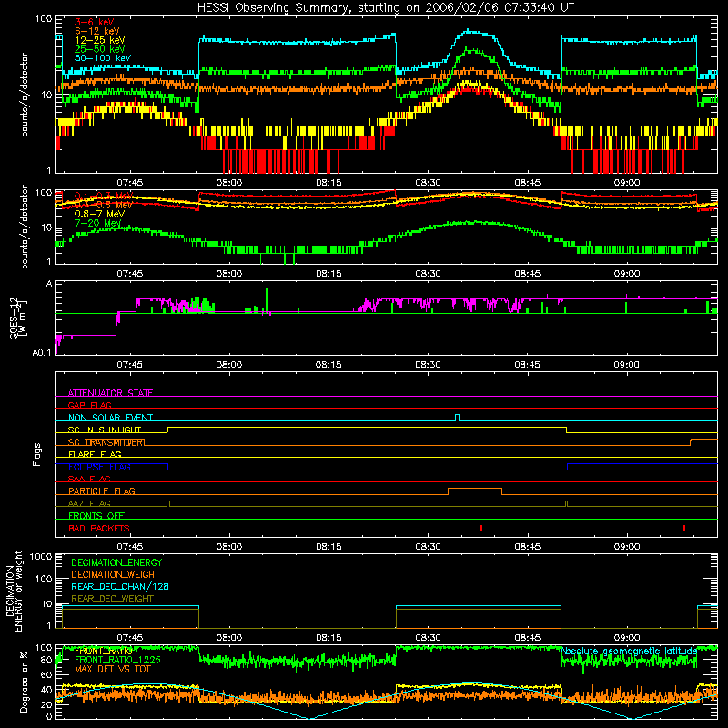
Task: Click the 08:30 tick under the flags panel
Action: point(428,547)
